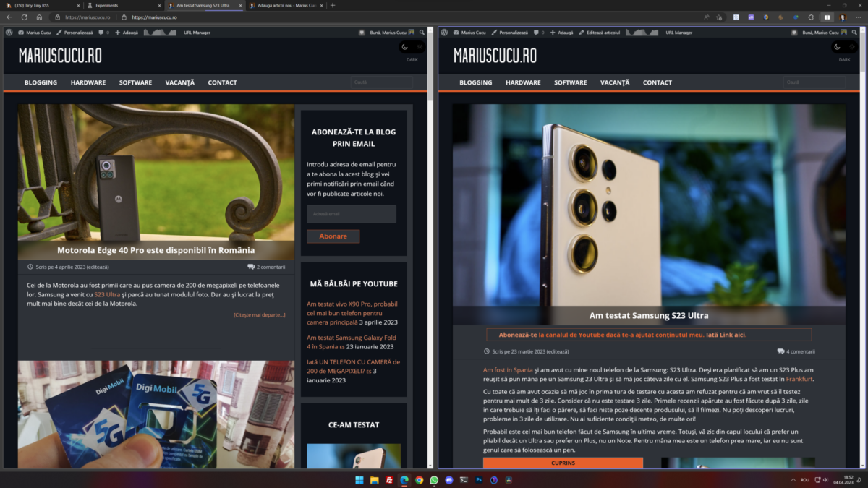Switch to the Experiments browser tab

tap(109, 4)
